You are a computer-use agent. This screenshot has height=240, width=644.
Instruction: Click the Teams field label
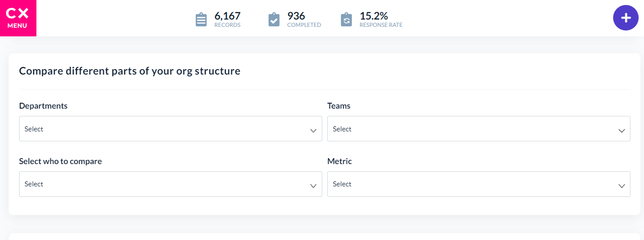tap(339, 106)
